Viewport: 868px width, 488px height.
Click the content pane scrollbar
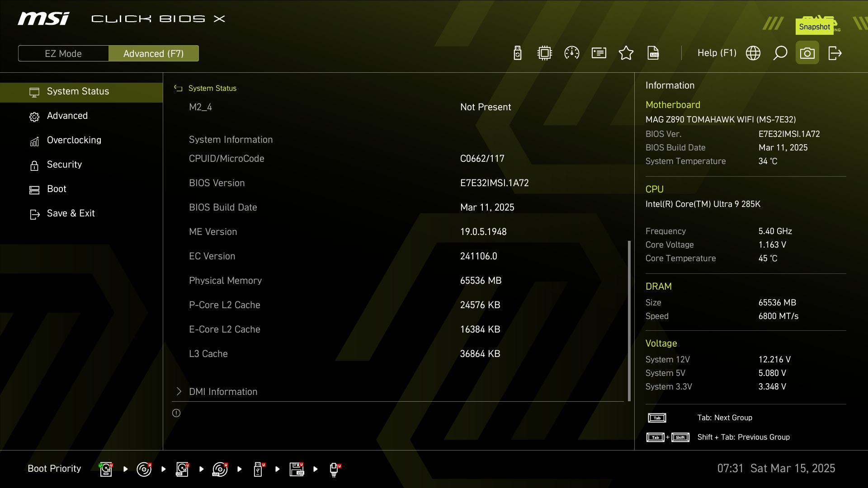pyautogui.click(x=629, y=321)
